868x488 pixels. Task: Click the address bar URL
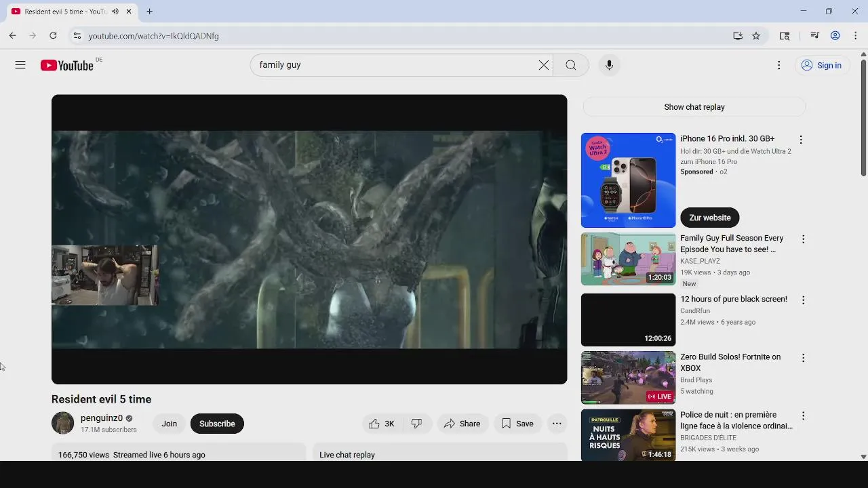point(153,36)
